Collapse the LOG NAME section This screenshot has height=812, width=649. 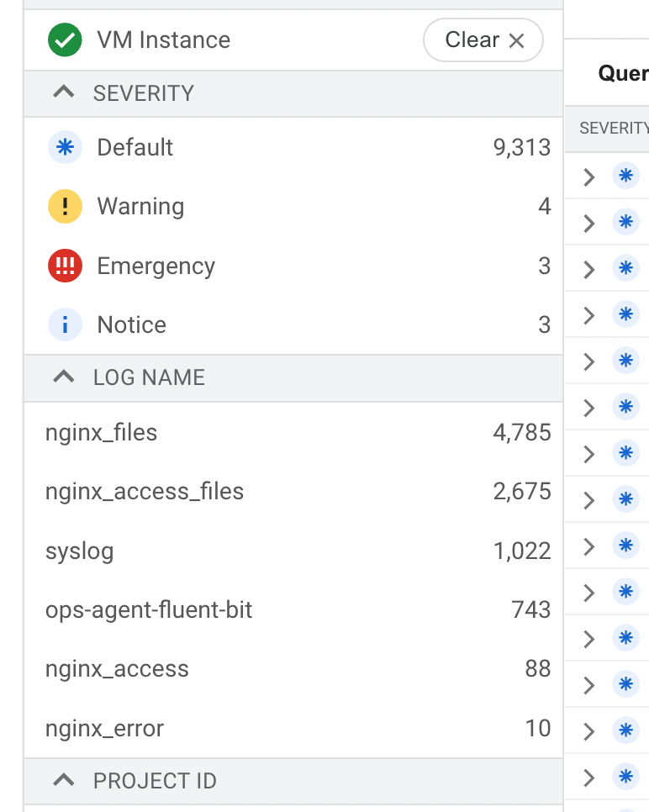64,377
